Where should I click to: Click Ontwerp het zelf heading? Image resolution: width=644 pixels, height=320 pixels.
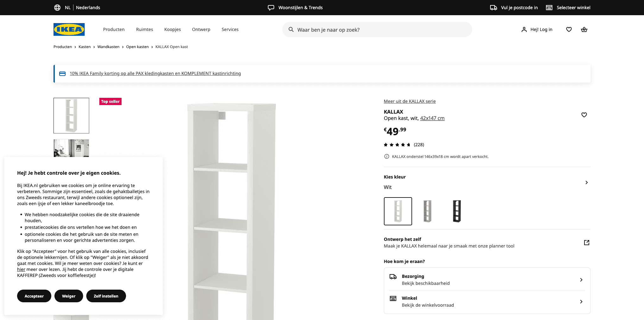click(402, 239)
